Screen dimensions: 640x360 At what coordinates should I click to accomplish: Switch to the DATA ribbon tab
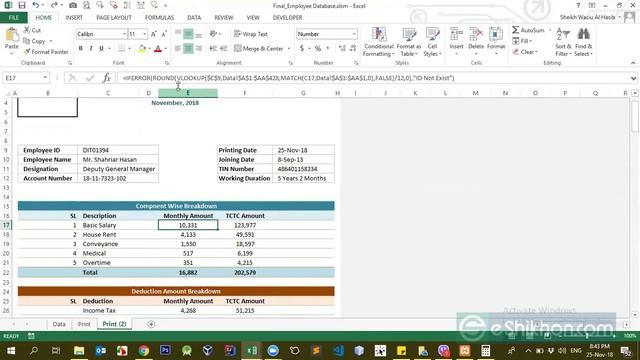pyautogui.click(x=194, y=18)
